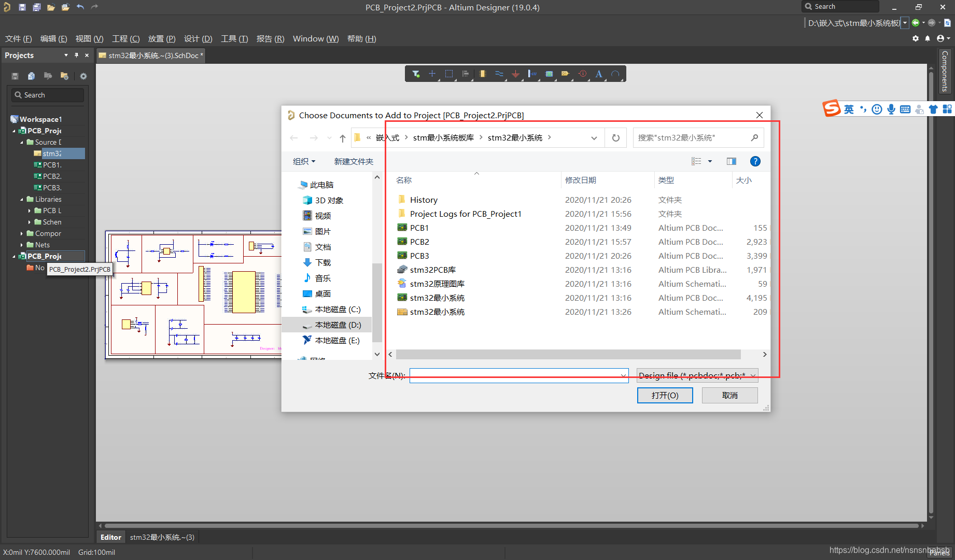Open the 工程 (C) menu
The width and height of the screenshot is (955, 560).
[126, 39]
